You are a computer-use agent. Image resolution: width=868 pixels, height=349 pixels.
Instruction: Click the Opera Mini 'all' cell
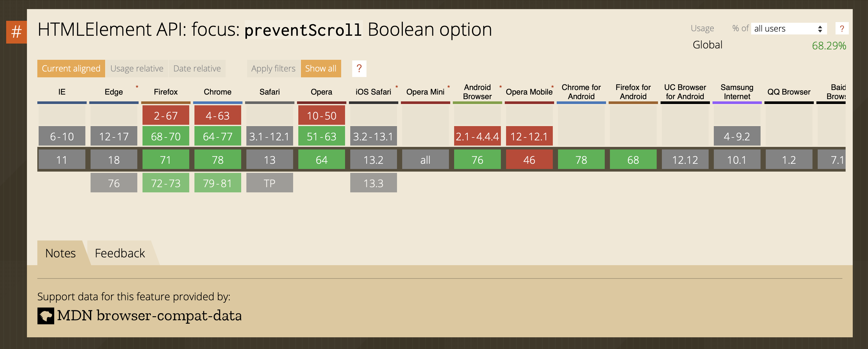426,160
